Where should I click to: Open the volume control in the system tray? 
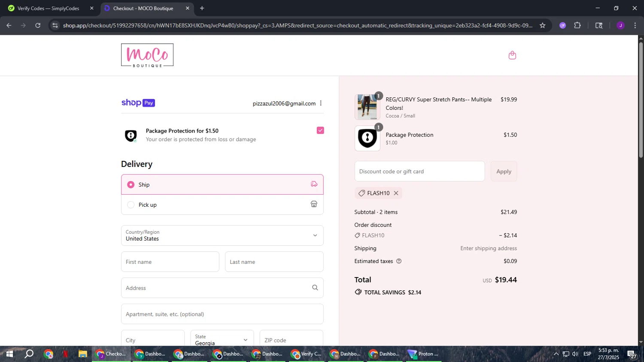tap(575, 354)
